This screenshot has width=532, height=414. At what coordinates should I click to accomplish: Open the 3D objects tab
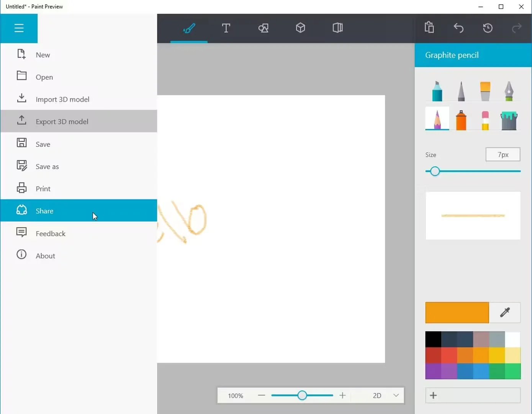tap(300, 28)
